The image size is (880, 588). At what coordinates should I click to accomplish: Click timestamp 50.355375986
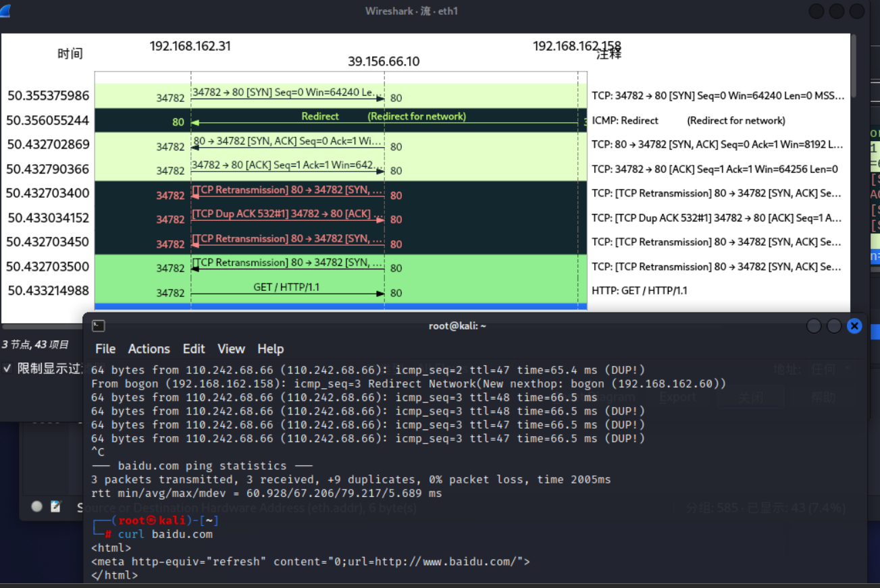point(48,96)
